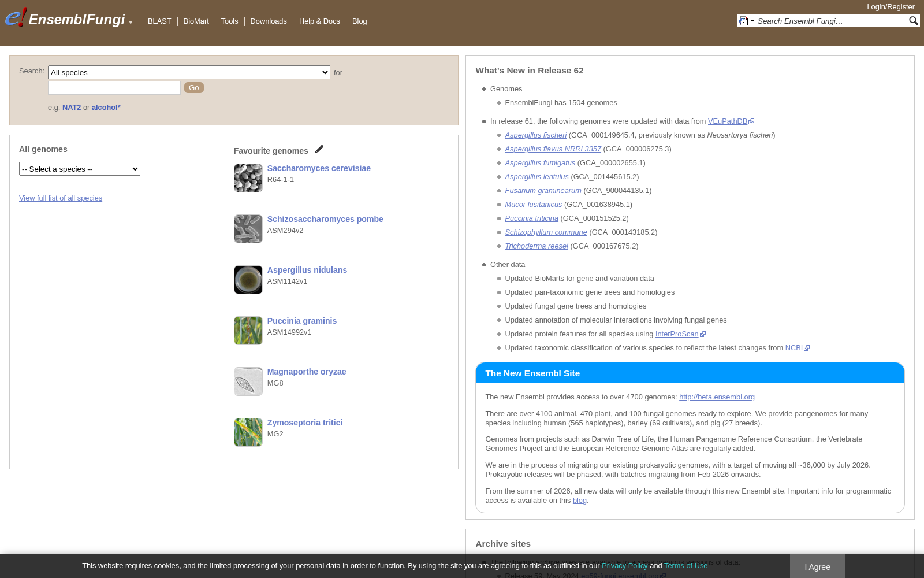Open Schizophyllum commune link

[546, 232]
